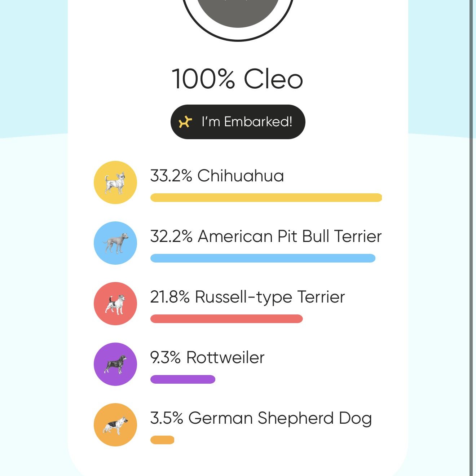Tap the German Shepherd Dog icon

(x=115, y=425)
